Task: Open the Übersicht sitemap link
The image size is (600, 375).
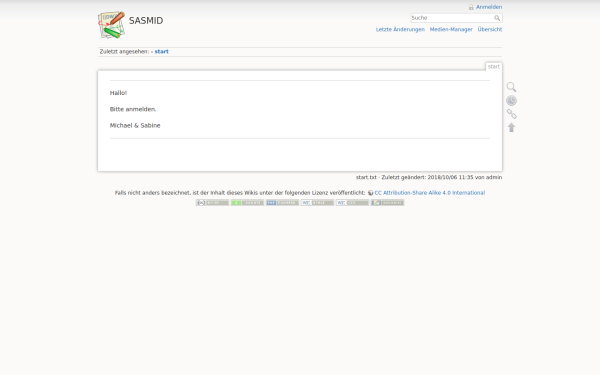Action: tap(490, 29)
